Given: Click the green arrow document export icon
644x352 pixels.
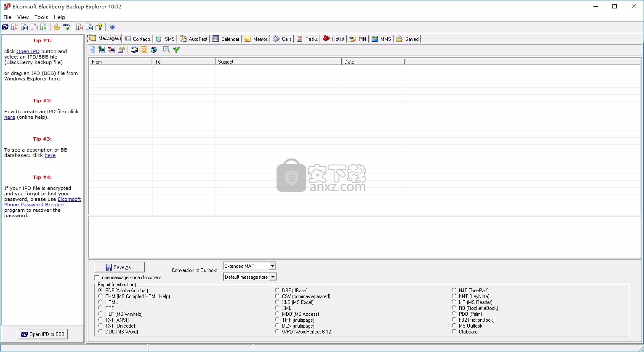Looking at the screenshot, I should coord(44,27).
